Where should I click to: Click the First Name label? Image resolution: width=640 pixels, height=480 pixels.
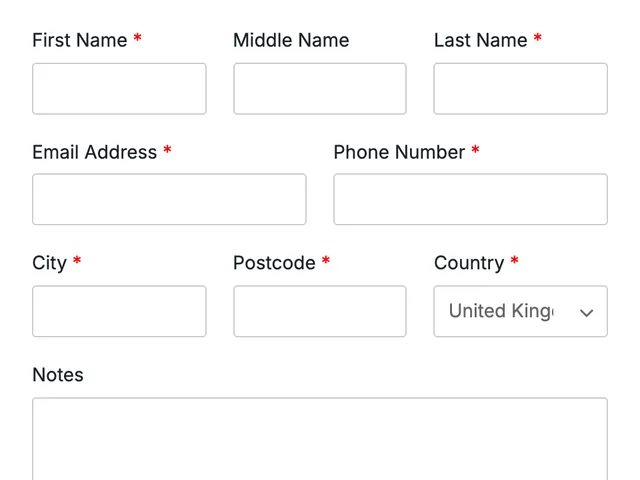pyautogui.click(x=80, y=40)
